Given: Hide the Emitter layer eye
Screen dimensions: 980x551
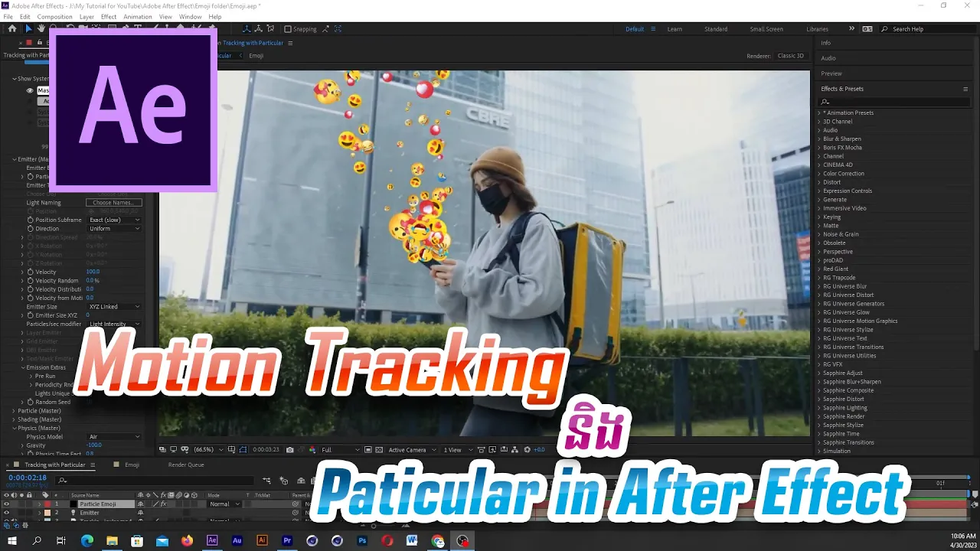Looking at the screenshot, I should 6,513.
